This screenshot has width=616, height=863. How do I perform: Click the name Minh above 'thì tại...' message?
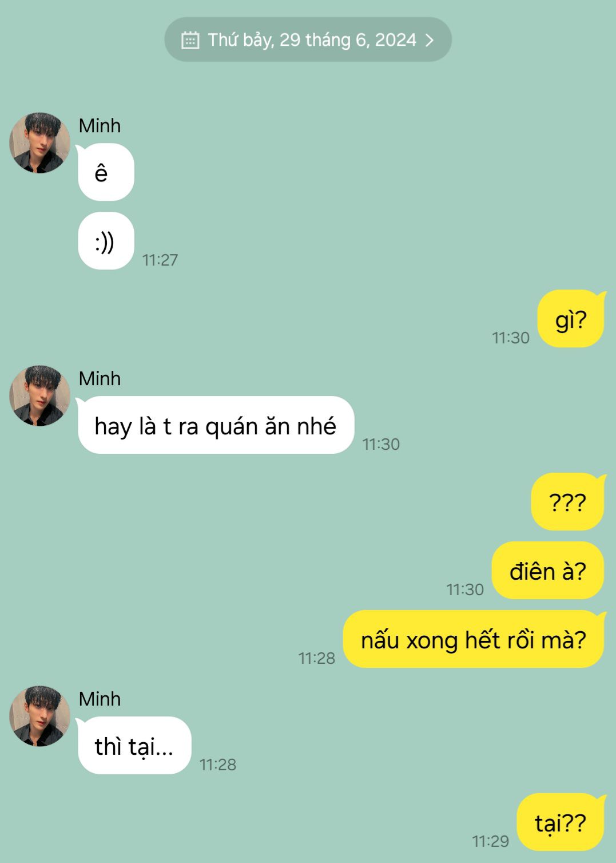[x=100, y=699]
